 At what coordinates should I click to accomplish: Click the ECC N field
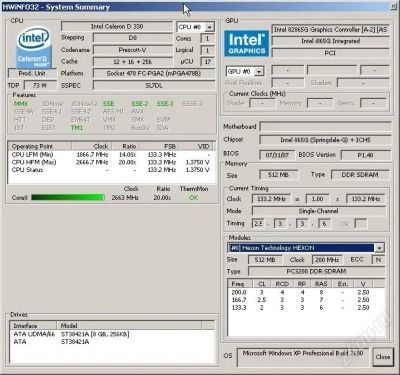[x=378, y=260]
